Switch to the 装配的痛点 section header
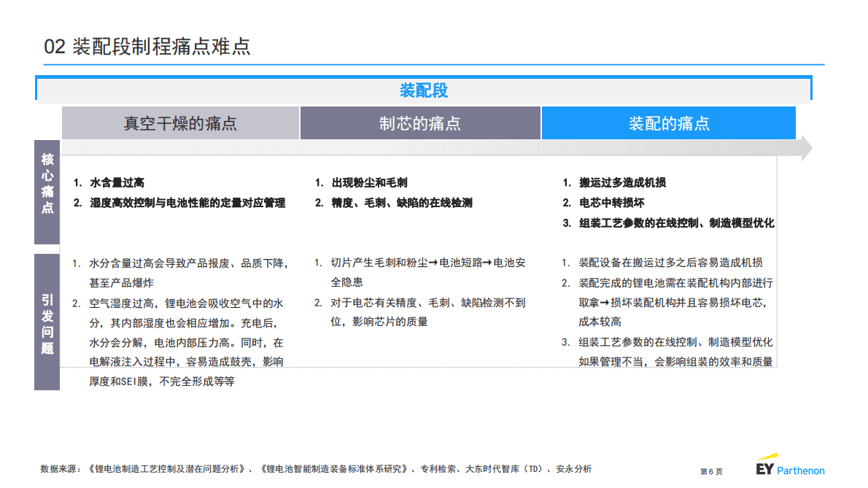The image size is (868, 488). pyautogui.click(x=668, y=123)
